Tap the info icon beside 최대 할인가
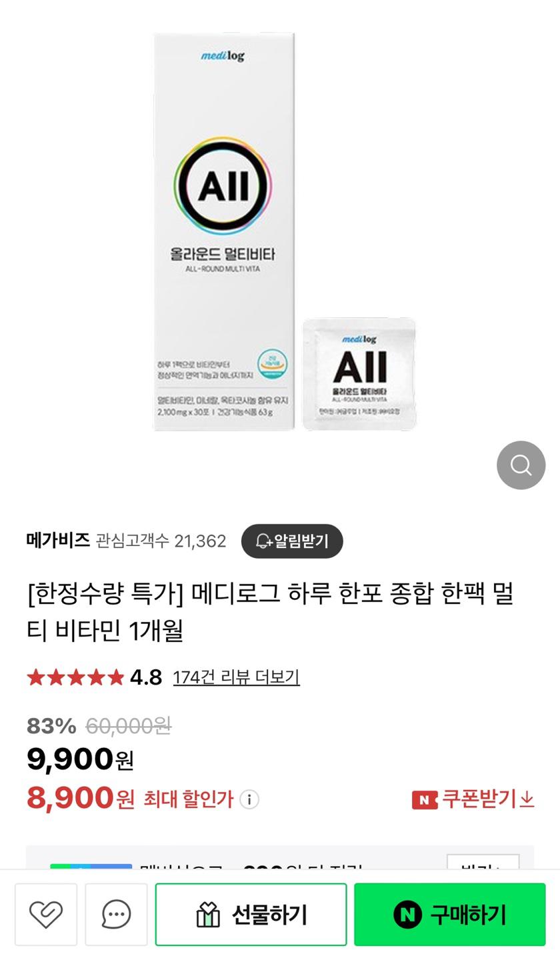 pyautogui.click(x=249, y=799)
